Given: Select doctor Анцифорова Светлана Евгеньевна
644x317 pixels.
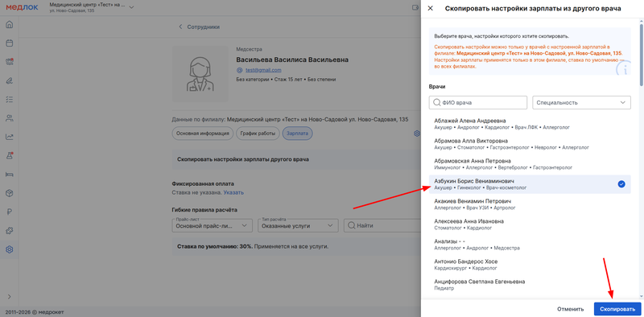Looking at the screenshot, I should (x=530, y=285).
